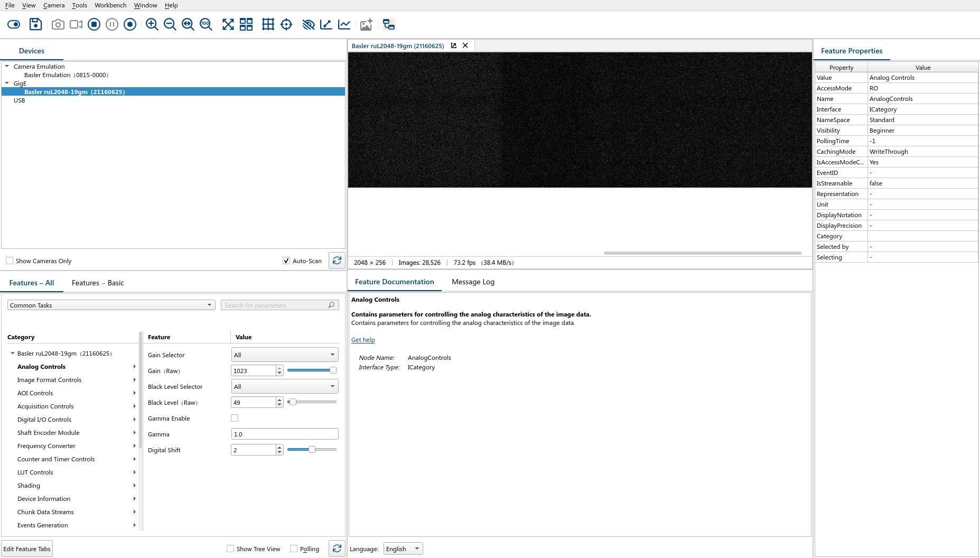
Task: Click the continuous shot video camera icon
Action: (x=76, y=24)
